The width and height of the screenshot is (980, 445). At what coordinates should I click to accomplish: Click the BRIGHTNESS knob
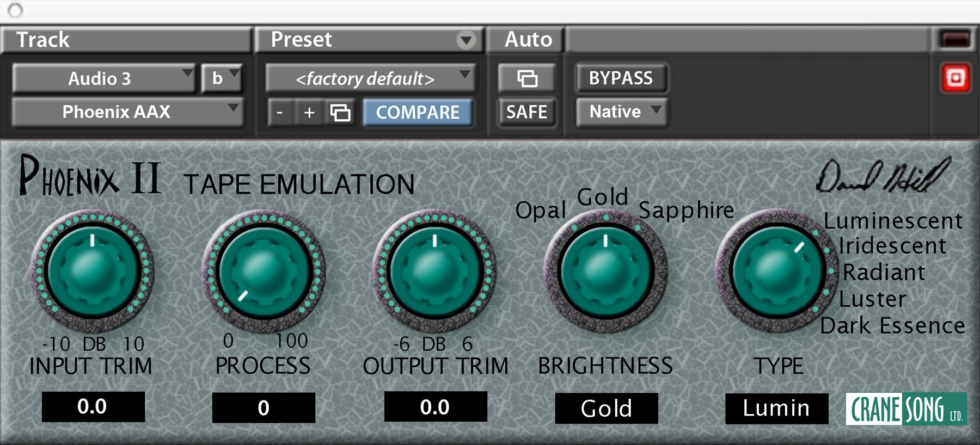click(605, 271)
